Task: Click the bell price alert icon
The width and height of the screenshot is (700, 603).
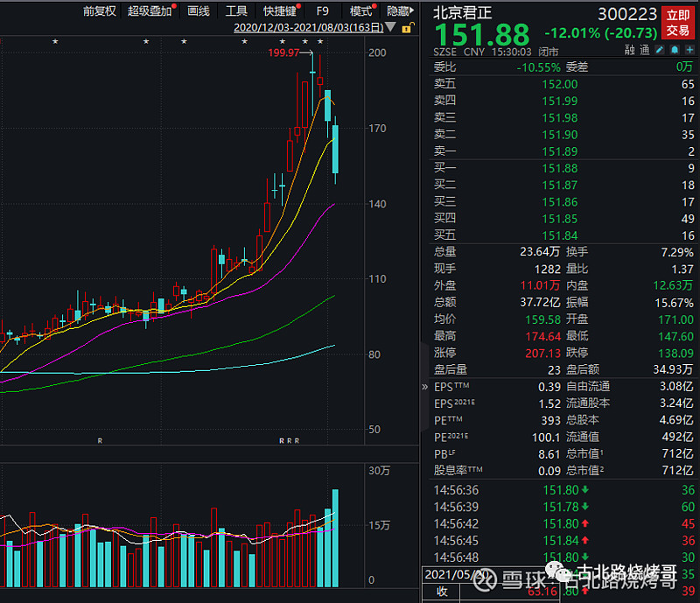Action: [675, 50]
